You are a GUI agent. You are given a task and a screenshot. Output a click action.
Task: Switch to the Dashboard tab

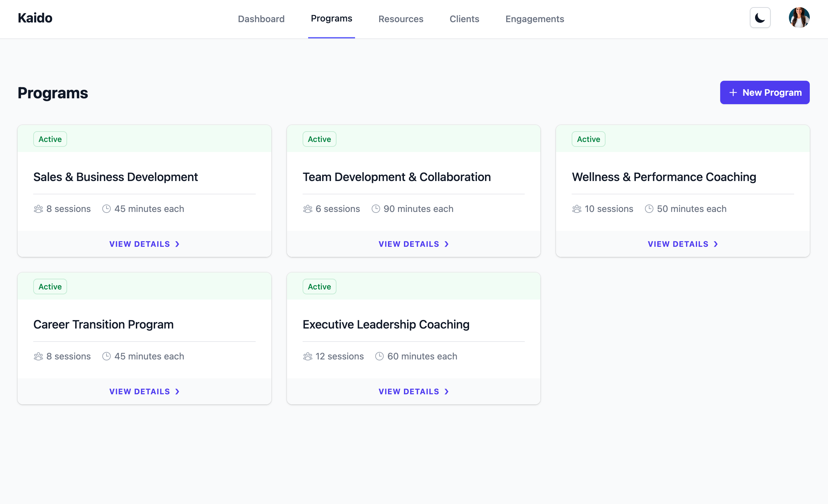pyautogui.click(x=261, y=19)
